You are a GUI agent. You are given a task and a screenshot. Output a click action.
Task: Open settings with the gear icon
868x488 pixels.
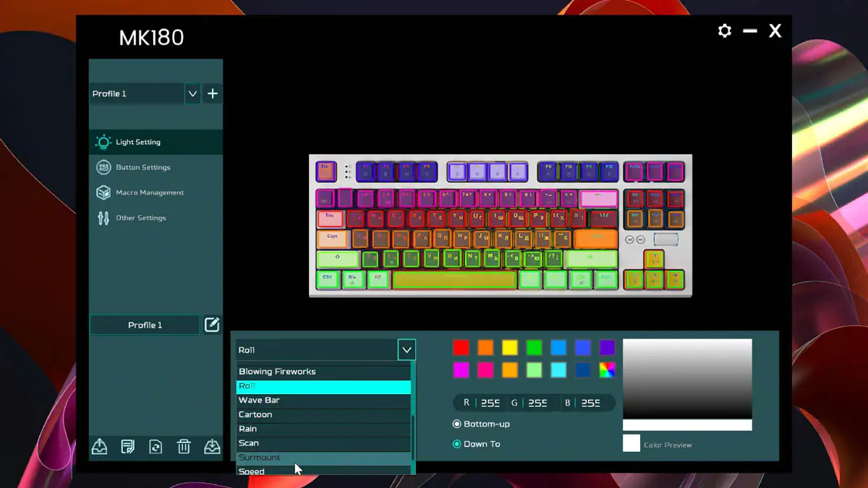(x=724, y=31)
